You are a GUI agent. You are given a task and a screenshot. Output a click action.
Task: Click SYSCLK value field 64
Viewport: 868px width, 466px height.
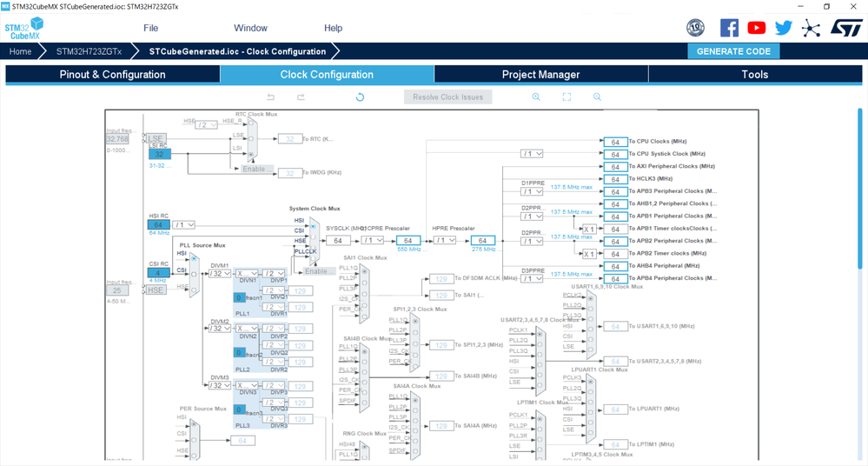coord(338,241)
